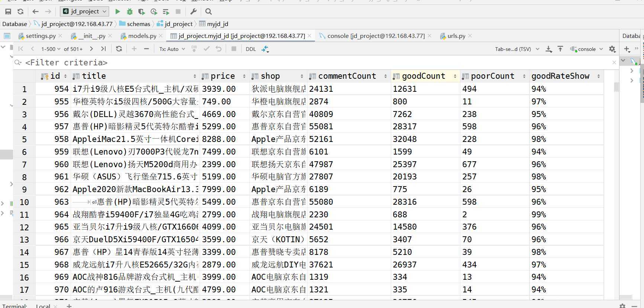Click the vertical table scrollbar thumb
The height and width of the screenshot is (308, 644).
[x=616, y=87]
